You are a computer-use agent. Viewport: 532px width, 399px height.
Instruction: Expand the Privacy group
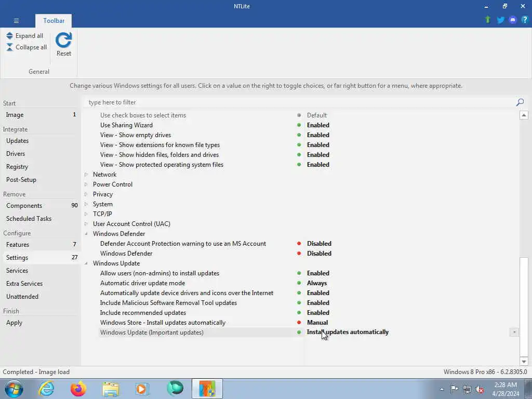(86, 194)
